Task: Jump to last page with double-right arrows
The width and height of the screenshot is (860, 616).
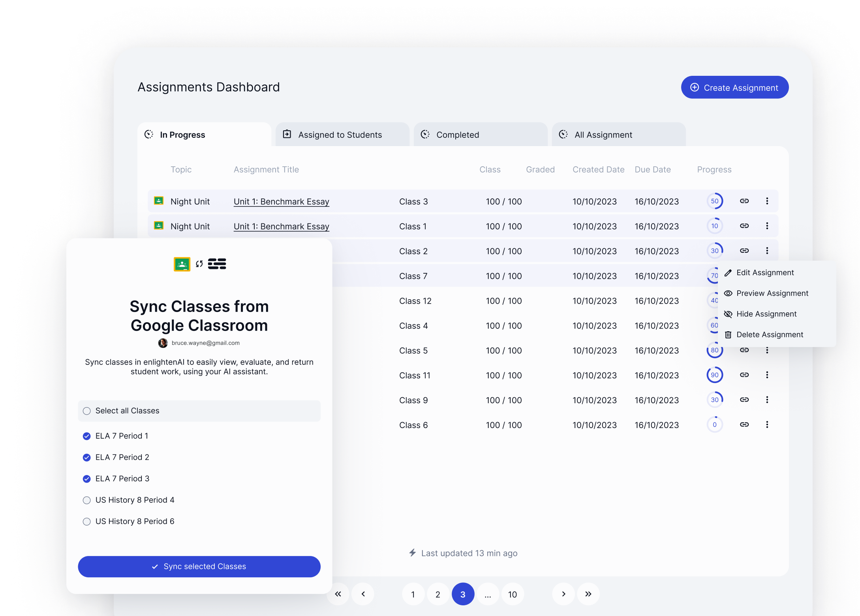Action: [588, 594]
